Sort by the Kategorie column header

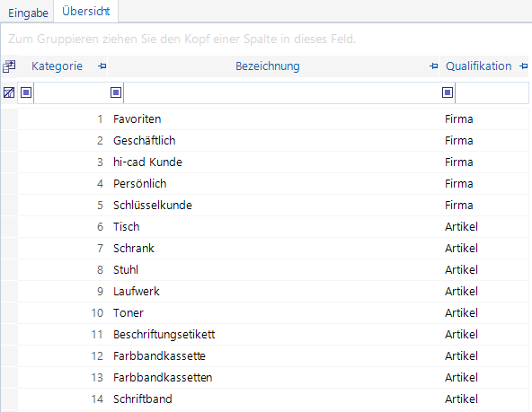pyautogui.click(x=57, y=66)
